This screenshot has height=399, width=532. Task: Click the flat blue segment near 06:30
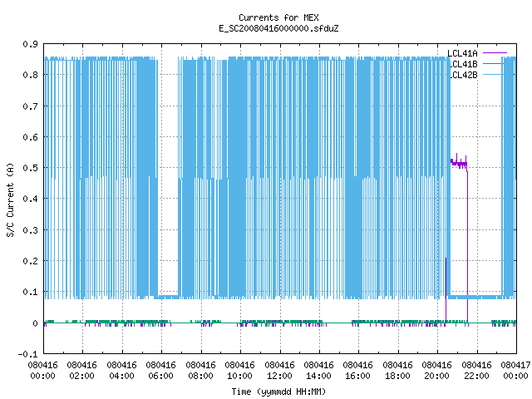pyautogui.click(x=168, y=297)
